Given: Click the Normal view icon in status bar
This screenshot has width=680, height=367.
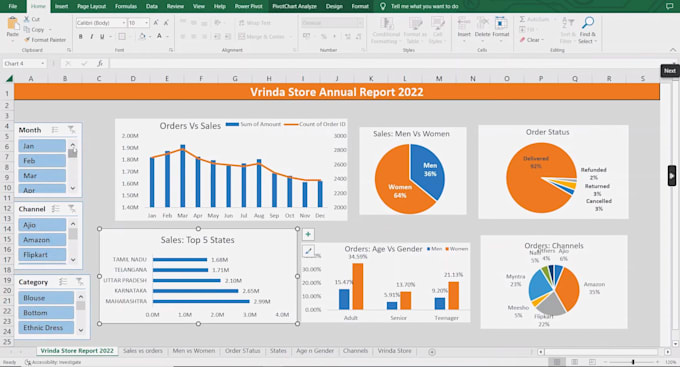Looking at the screenshot, I should 557,362.
